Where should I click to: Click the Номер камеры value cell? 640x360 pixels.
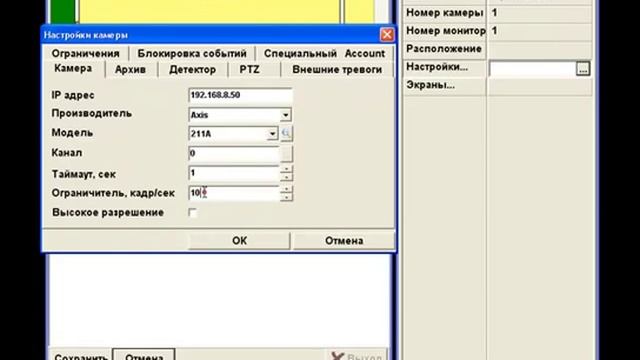(x=540, y=13)
